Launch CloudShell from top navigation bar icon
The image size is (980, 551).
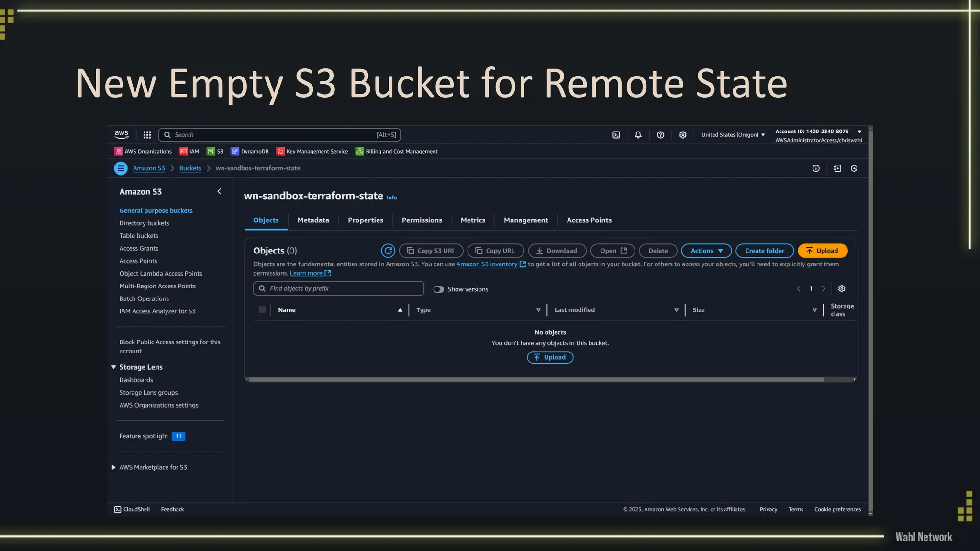616,135
